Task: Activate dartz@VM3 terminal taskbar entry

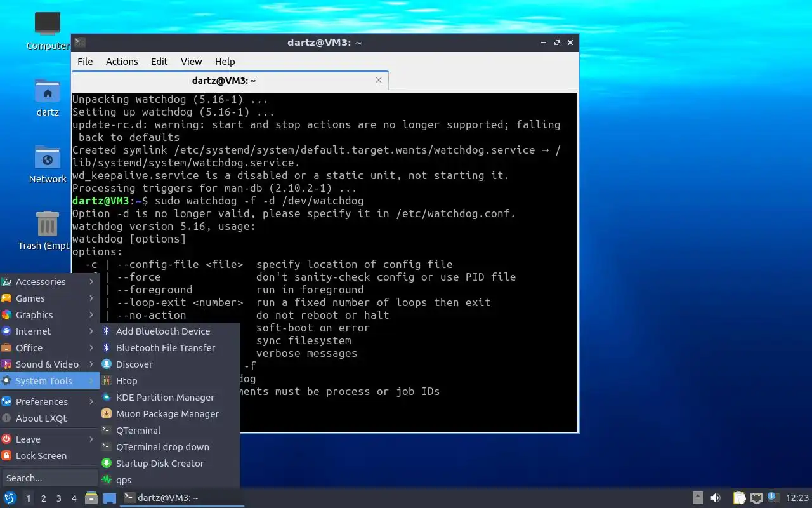Action: point(182,498)
